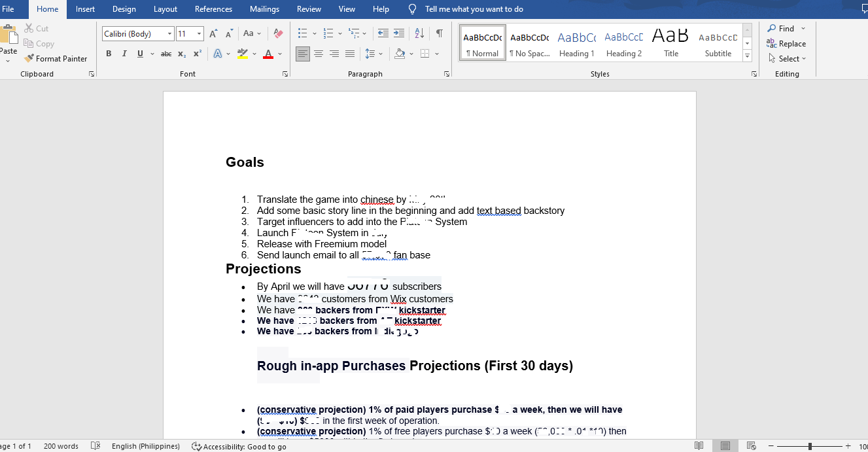
Task: Open the font name combo box
Action: [138, 33]
